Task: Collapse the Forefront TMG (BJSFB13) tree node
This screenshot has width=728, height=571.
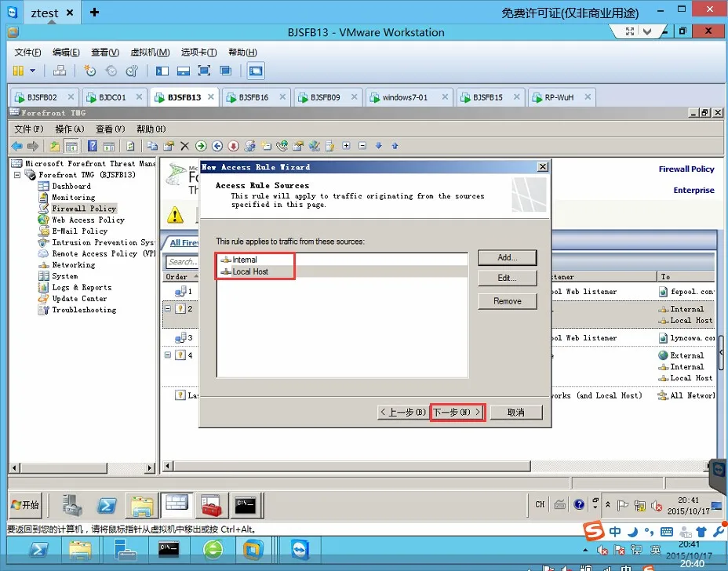Action: pyautogui.click(x=16, y=175)
